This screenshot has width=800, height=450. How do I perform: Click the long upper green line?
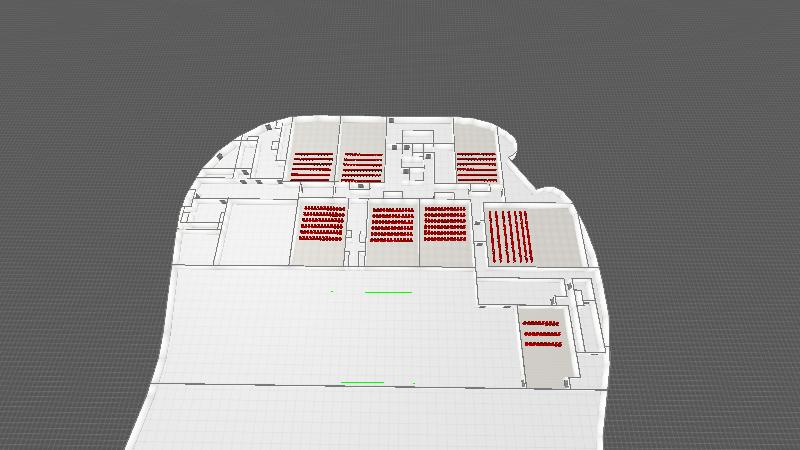click(x=388, y=292)
